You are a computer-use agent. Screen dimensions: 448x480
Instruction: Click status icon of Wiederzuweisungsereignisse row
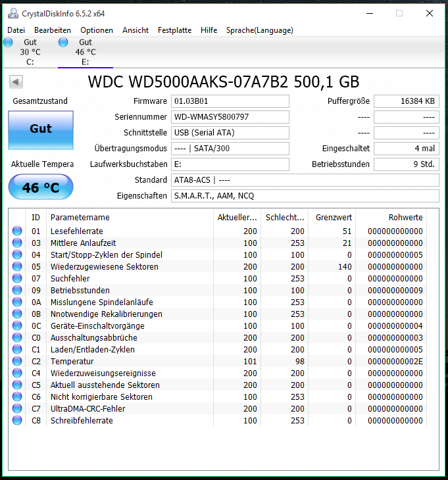click(x=17, y=373)
